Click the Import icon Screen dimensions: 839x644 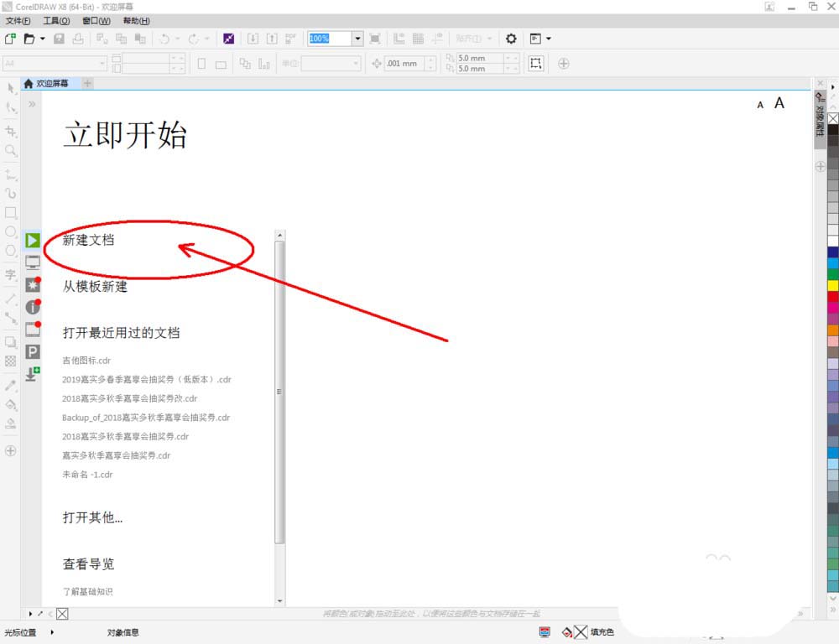tap(253, 39)
